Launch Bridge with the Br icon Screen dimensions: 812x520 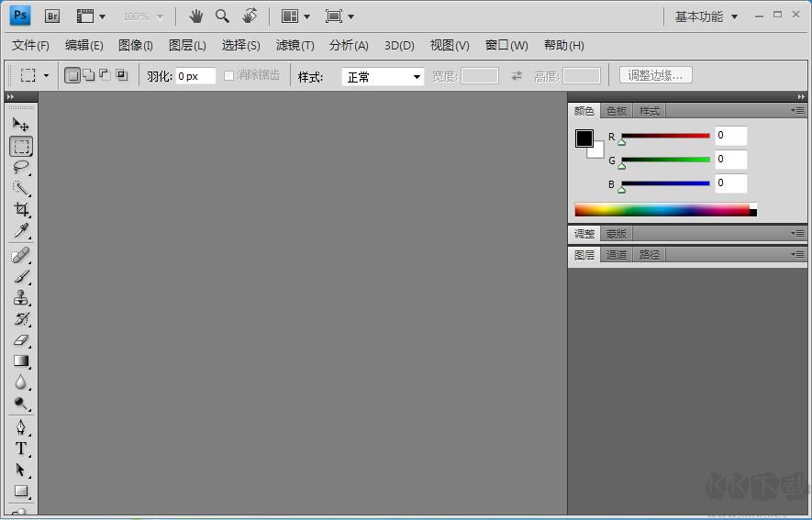coord(52,16)
